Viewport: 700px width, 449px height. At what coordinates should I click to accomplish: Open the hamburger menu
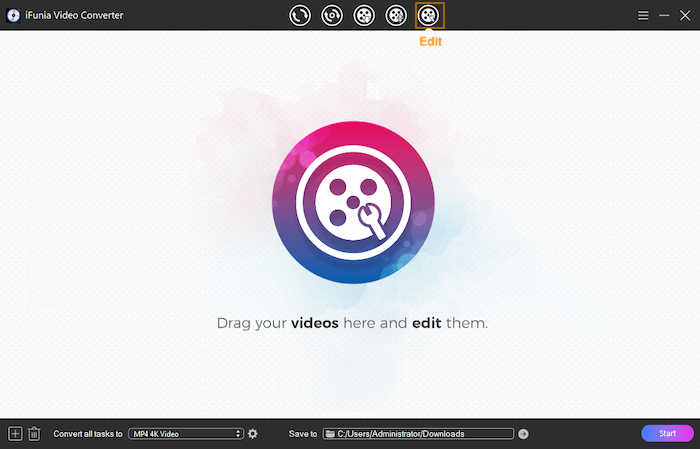(644, 15)
